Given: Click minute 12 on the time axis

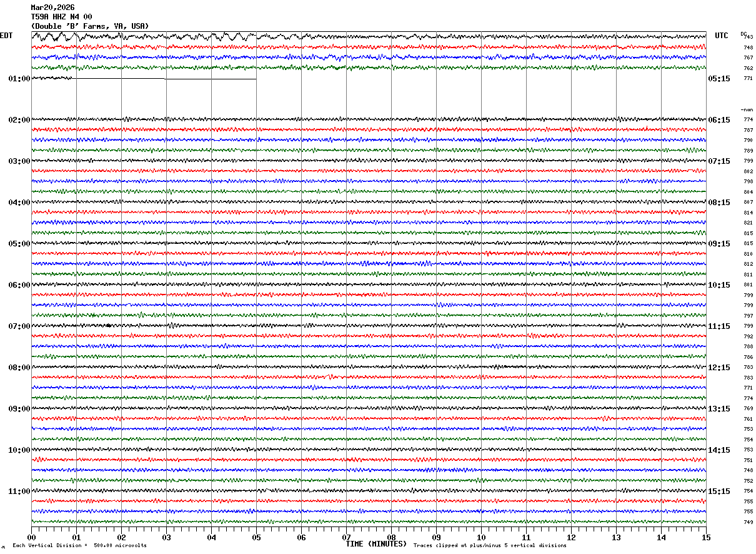Looking at the screenshot, I should pyautogui.click(x=571, y=538).
